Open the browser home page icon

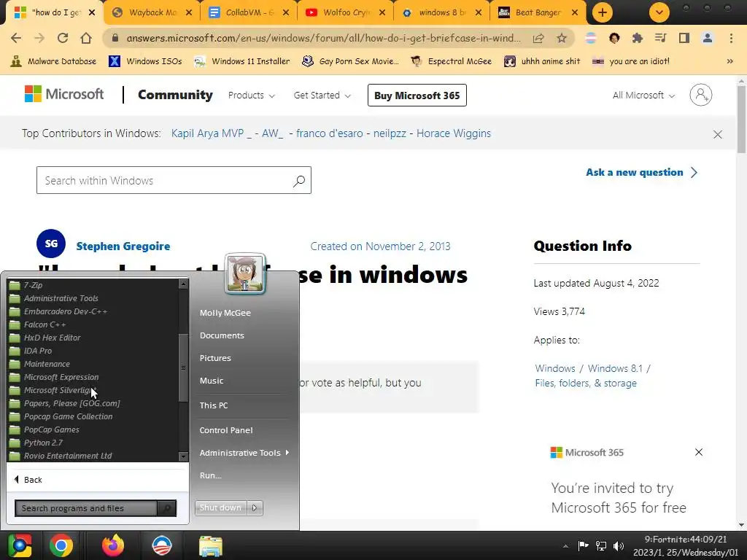click(86, 38)
